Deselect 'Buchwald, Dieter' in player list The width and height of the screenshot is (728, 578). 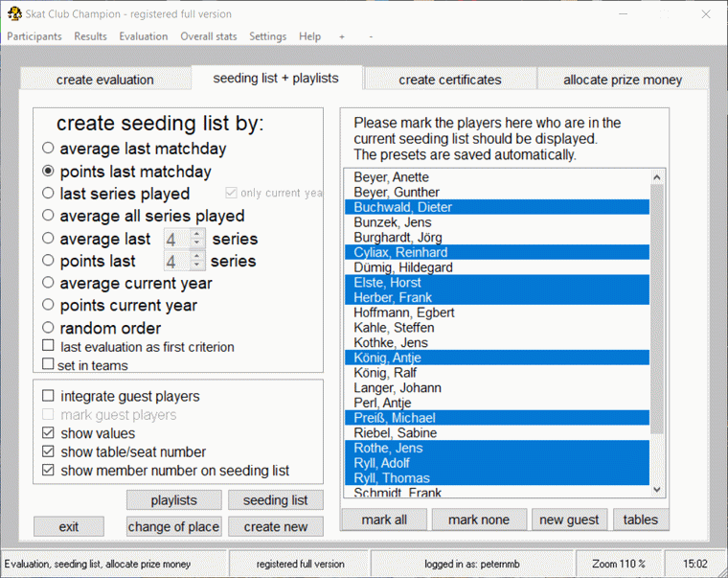(497, 207)
